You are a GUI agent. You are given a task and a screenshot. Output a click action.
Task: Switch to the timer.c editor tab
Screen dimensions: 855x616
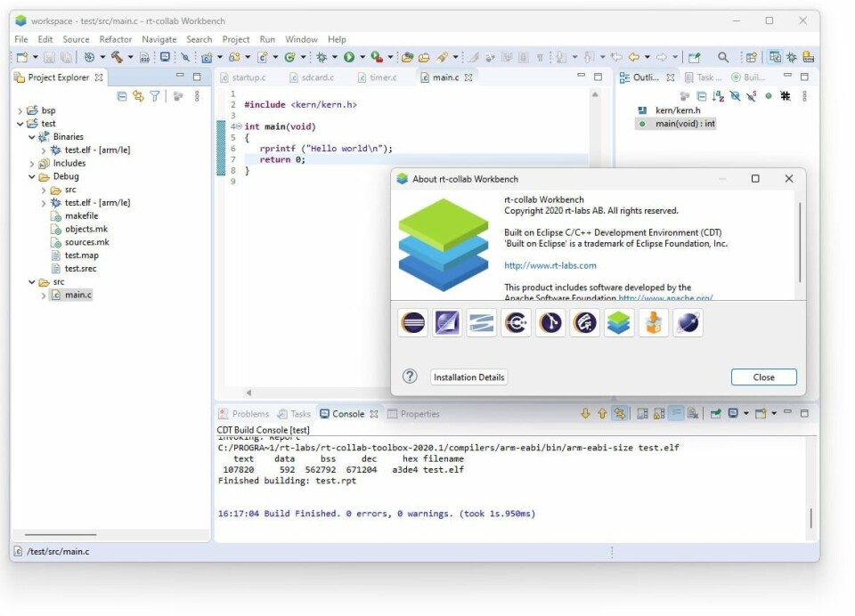pyautogui.click(x=383, y=77)
